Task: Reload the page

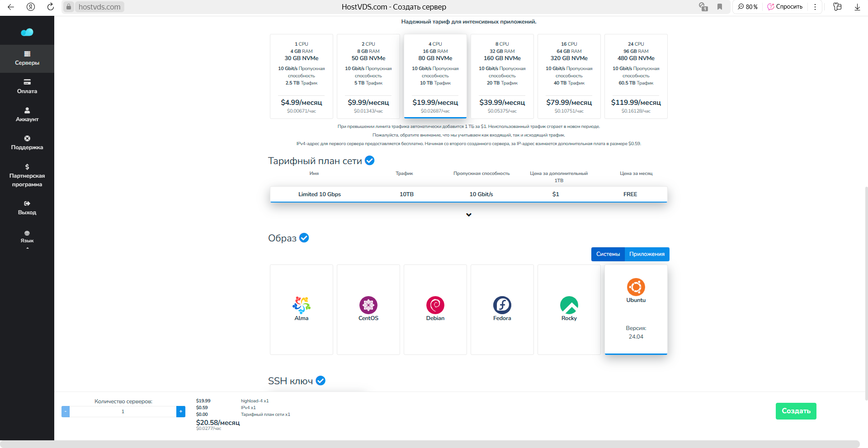Action: 51,7
